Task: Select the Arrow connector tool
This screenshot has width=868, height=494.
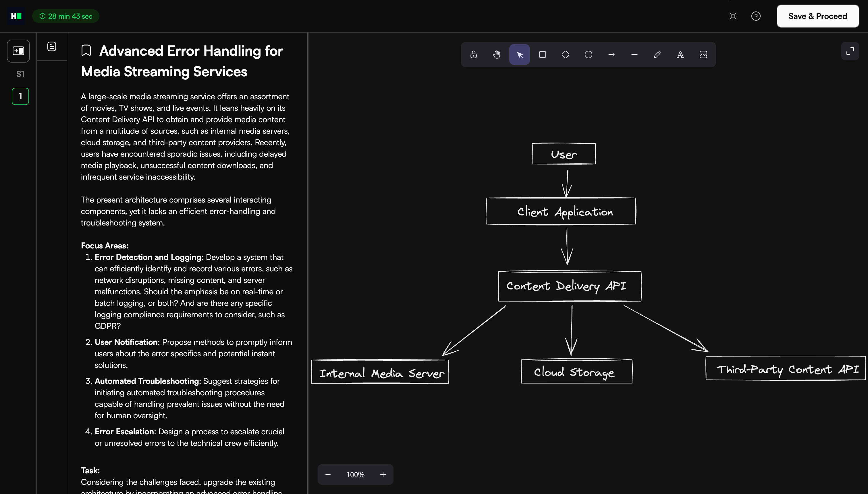Action: pos(611,55)
